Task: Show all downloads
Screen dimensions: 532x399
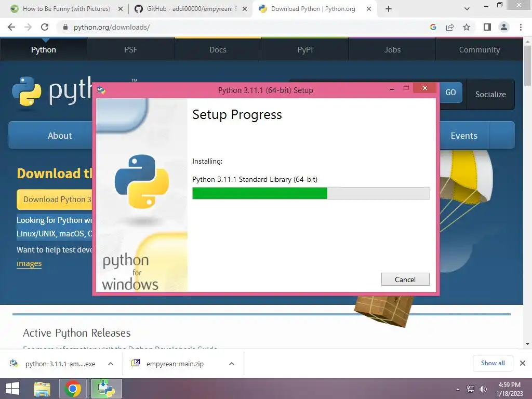Action: pos(493,363)
